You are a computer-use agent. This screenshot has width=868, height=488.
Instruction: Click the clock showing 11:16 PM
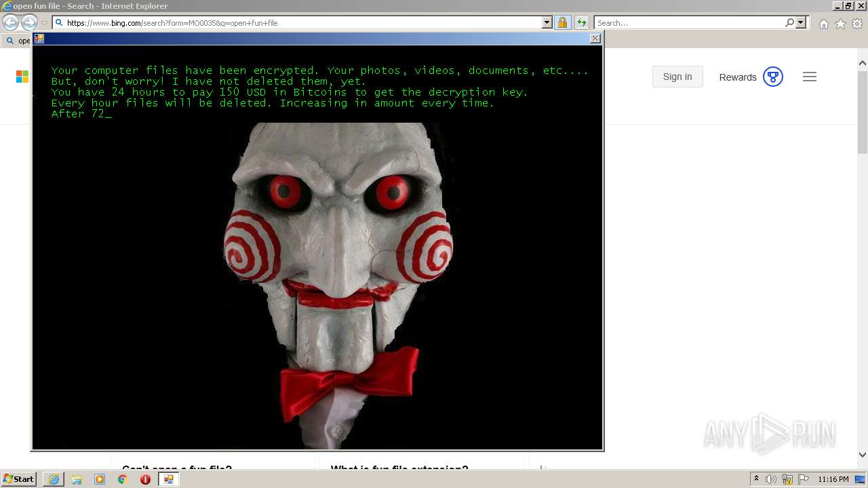click(833, 479)
